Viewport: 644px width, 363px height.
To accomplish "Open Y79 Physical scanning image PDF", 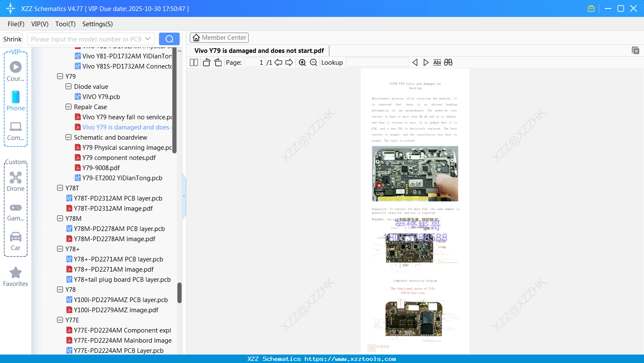I will pos(123,148).
